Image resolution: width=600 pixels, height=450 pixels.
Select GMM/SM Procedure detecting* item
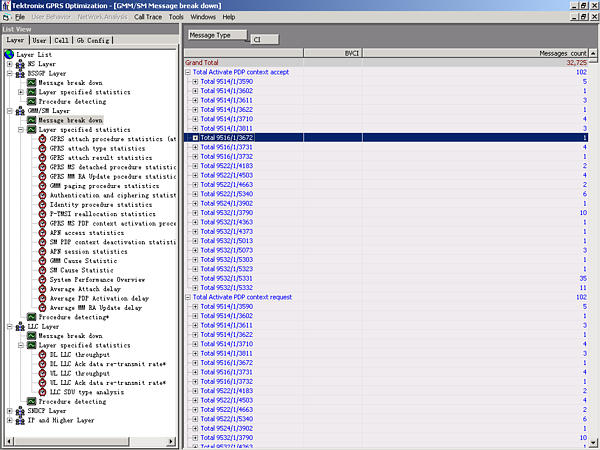(73, 317)
